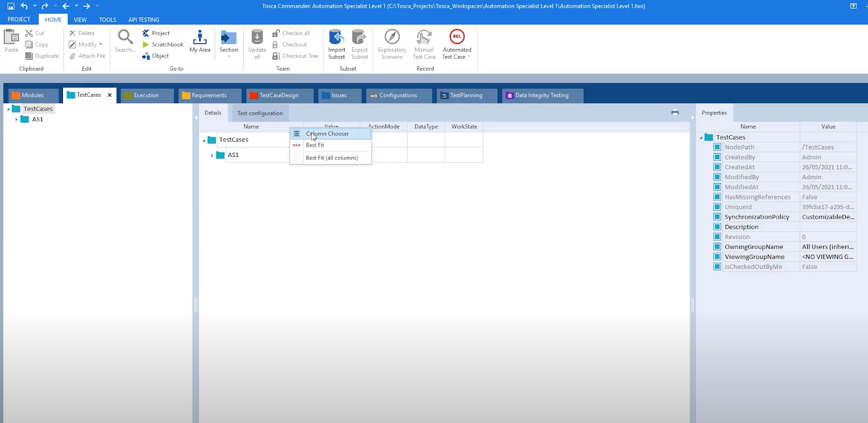
Task: Collapse the TestCases node in Properties
Action: (x=701, y=137)
